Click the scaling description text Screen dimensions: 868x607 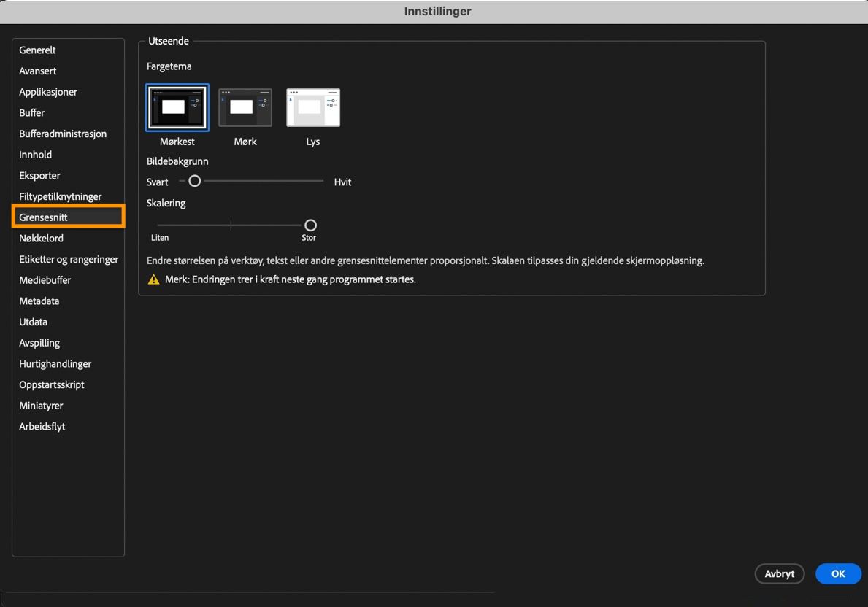[x=425, y=260]
